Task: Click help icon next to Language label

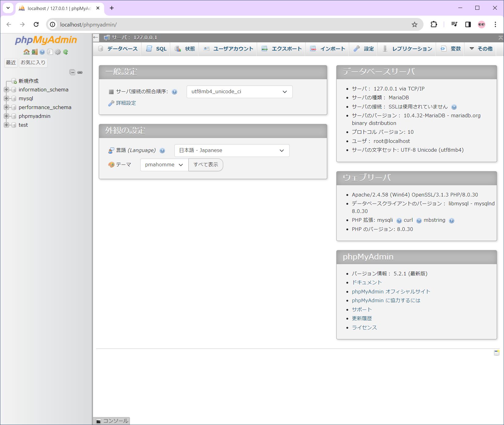Action: [162, 151]
